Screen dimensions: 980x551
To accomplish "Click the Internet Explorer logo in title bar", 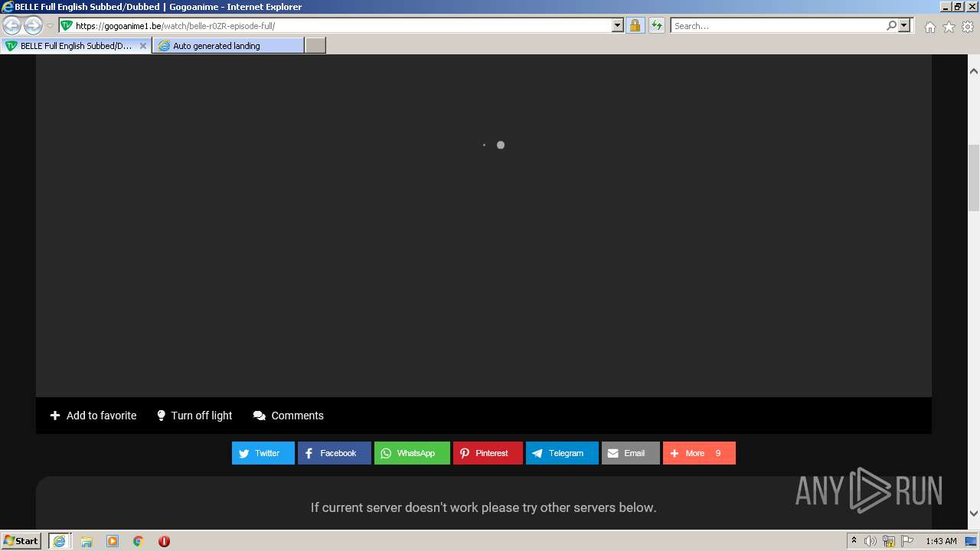I will tap(8, 7).
